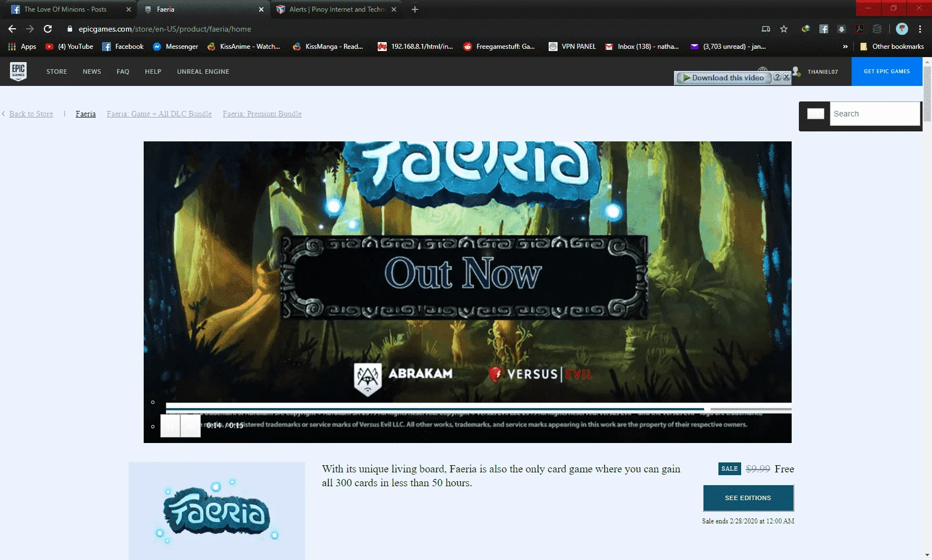This screenshot has width=932, height=560.
Task: Open Faeria: Game + All DLC Bundle link
Action: pos(159,114)
